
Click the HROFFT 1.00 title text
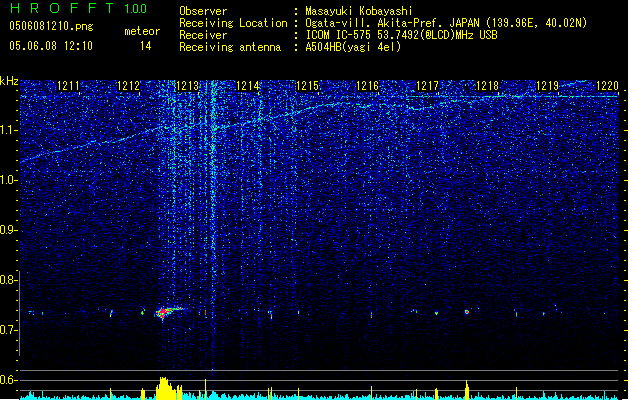tap(79, 8)
